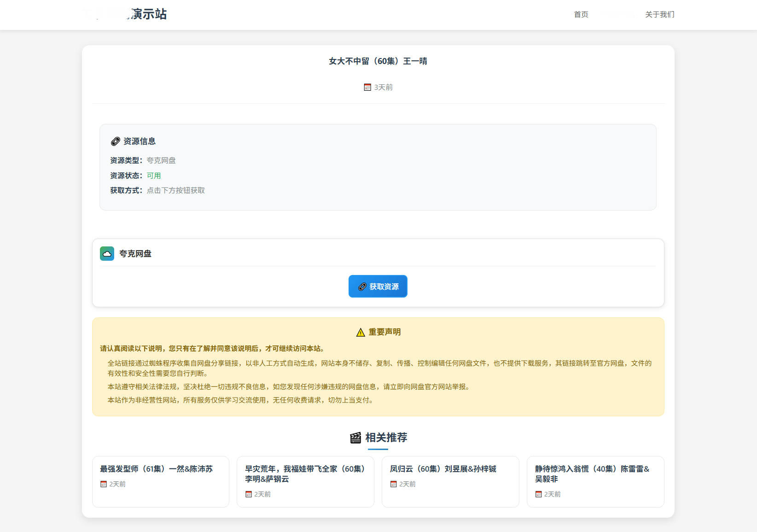Click the green 可用 status text
This screenshot has width=757, height=532.
[x=154, y=175]
